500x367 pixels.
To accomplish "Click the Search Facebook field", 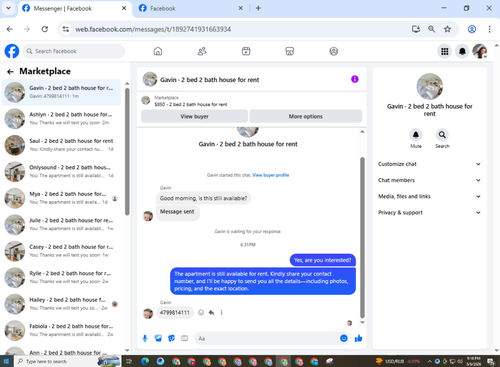I will coord(74,51).
